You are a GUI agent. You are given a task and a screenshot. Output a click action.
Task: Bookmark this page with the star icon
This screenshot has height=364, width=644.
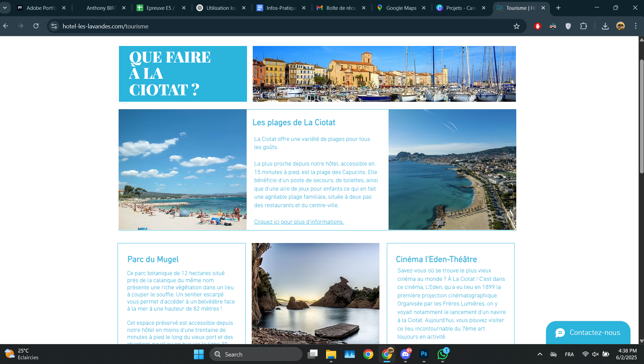pyautogui.click(x=516, y=26)
